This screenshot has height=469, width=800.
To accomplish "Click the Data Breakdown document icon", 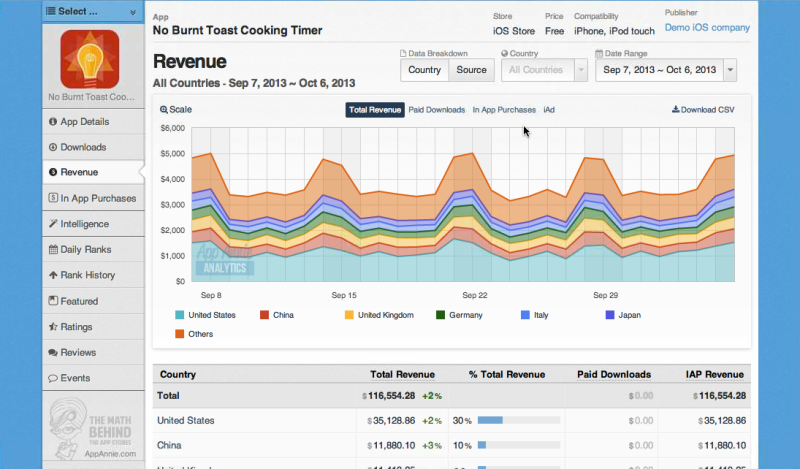I will tap(403, 53).
